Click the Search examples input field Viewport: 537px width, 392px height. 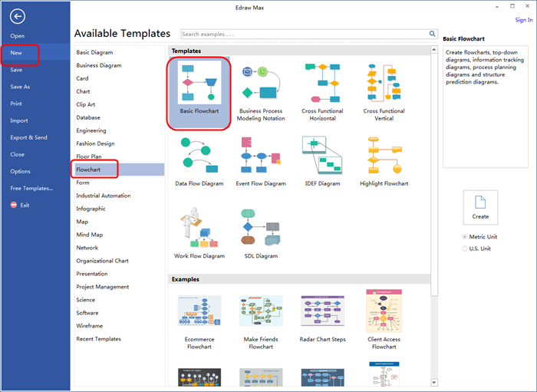click(305, 34)
